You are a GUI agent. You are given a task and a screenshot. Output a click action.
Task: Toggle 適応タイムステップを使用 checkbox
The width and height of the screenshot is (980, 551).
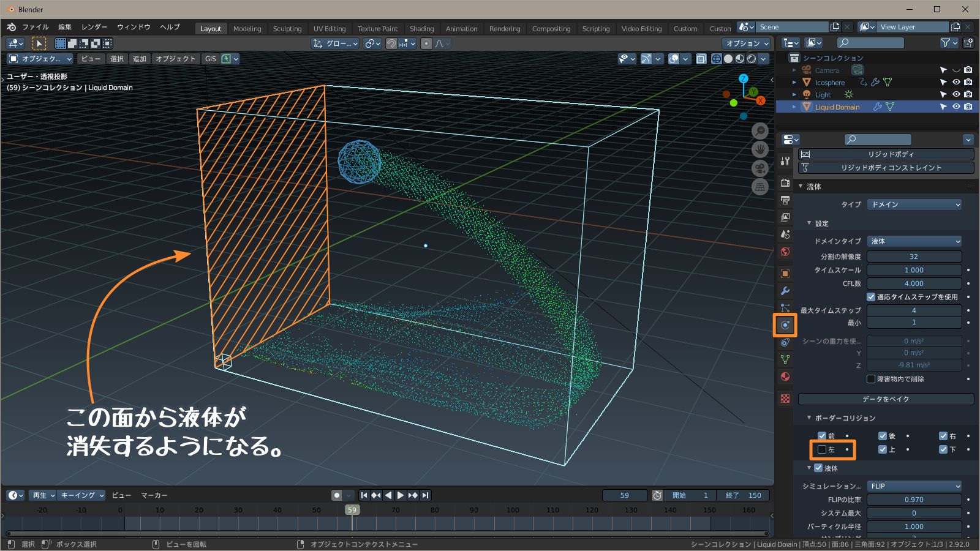tap(871, 297)
